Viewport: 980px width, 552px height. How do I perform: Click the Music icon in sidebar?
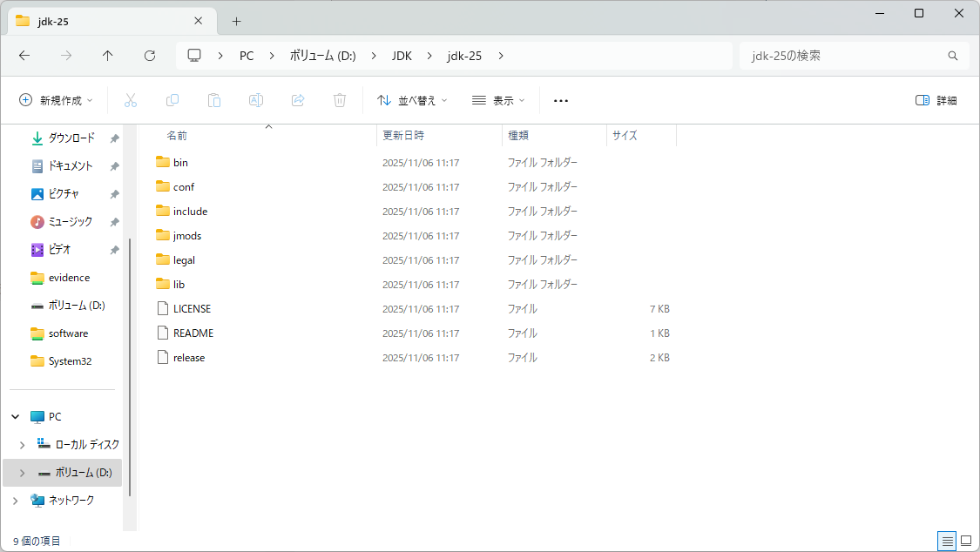coord(37,222)
